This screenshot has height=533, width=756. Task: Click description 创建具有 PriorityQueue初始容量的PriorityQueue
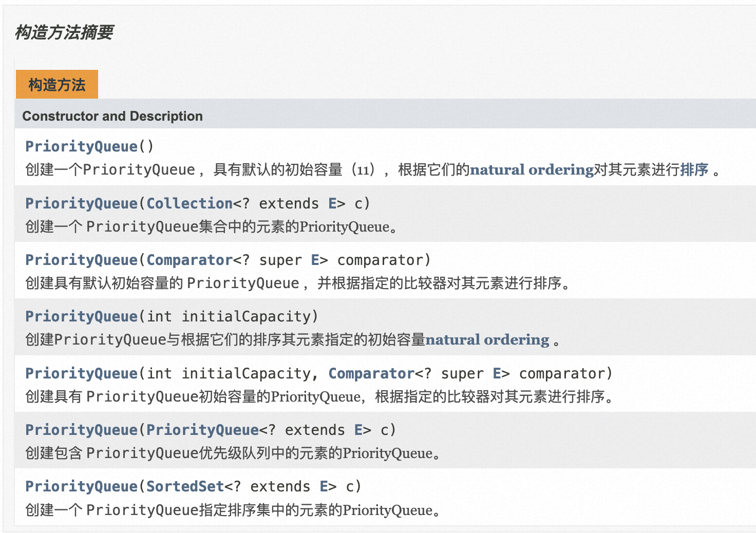pos(319,396)
